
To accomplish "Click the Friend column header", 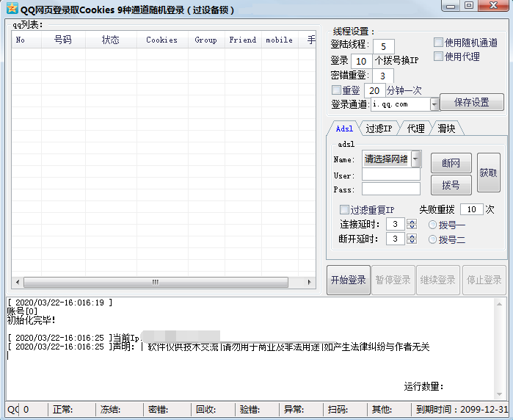I will [243, 40].
